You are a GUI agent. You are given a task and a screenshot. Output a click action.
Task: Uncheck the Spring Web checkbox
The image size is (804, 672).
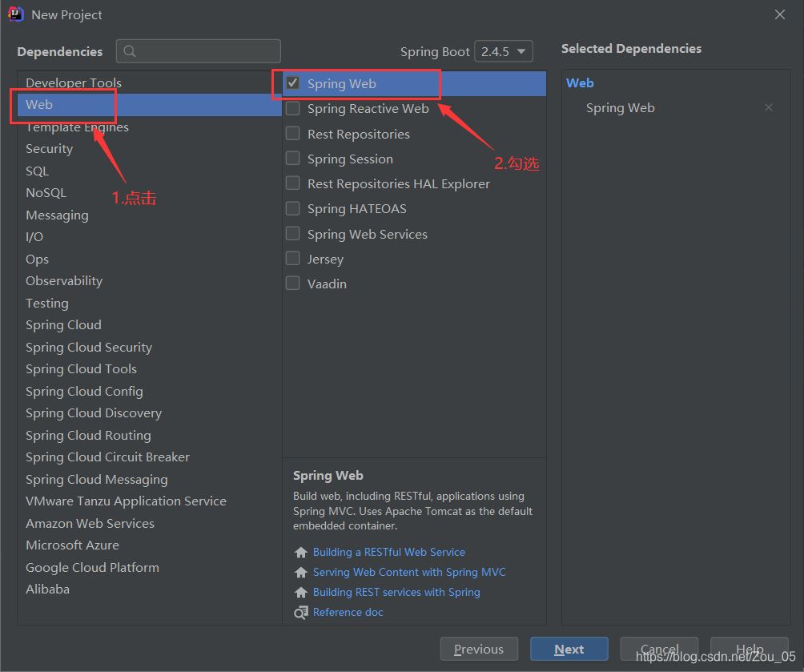(293, 83)
